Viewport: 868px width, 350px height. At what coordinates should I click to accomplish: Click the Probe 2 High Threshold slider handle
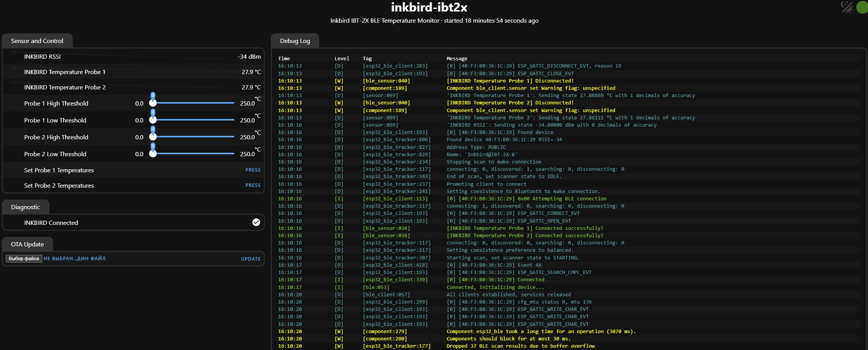click(153, 137)
